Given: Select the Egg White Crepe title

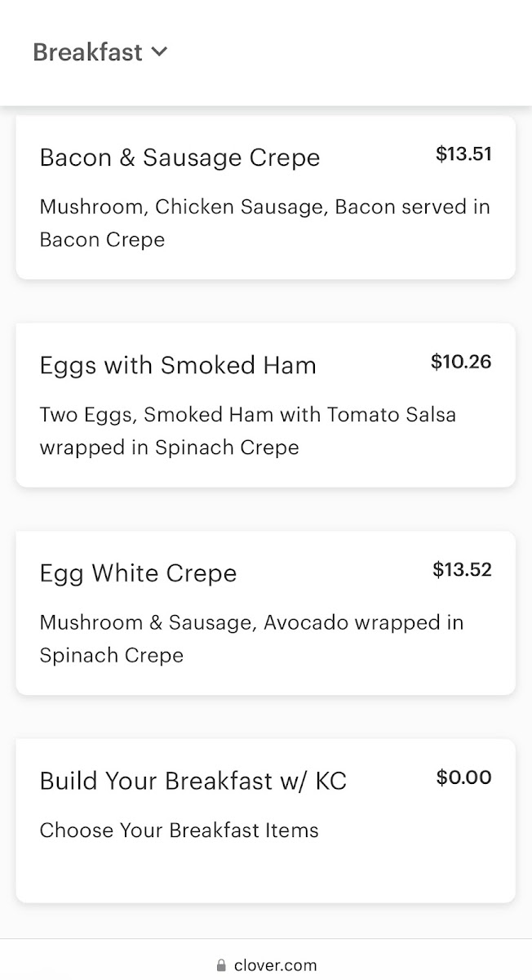Looking at the screenshot, I should click(x=138, y=573).
